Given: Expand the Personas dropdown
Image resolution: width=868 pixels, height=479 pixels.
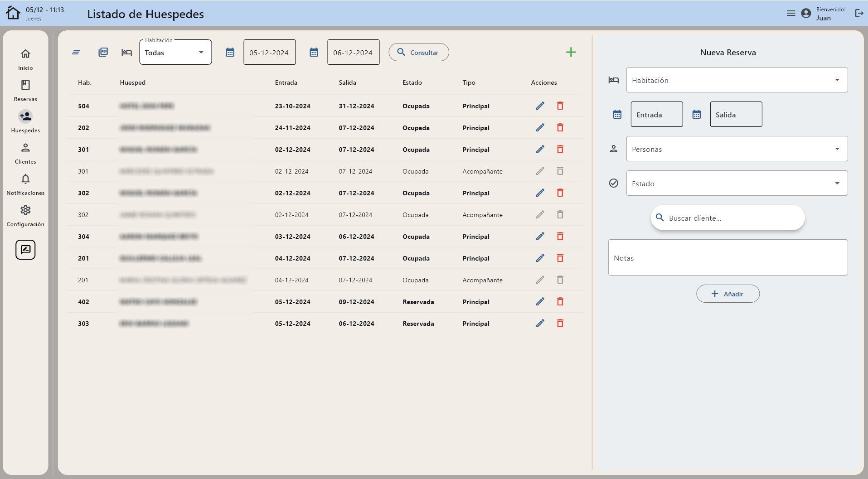Looking at the screenshot, I should coord(737,149).
